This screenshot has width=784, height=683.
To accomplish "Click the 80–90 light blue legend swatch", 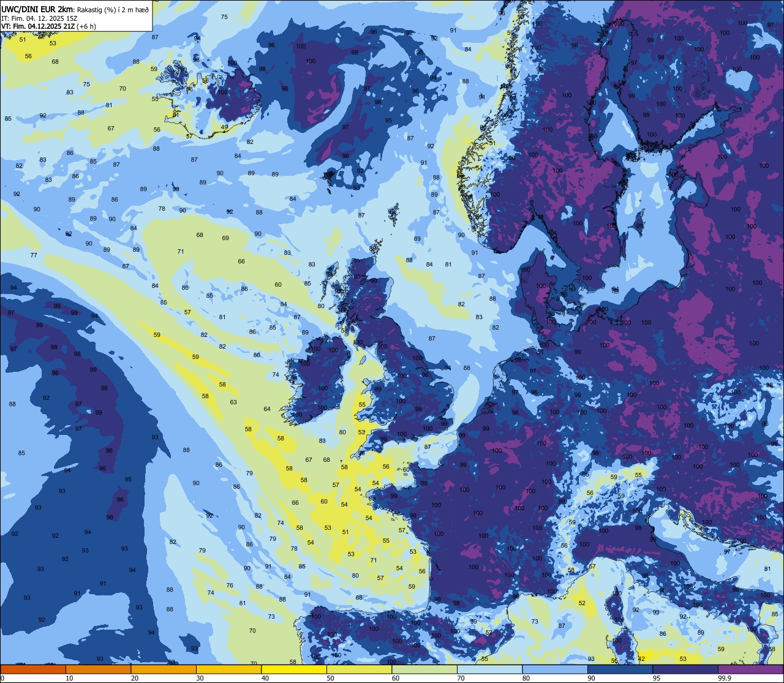I will click(555, 669).
